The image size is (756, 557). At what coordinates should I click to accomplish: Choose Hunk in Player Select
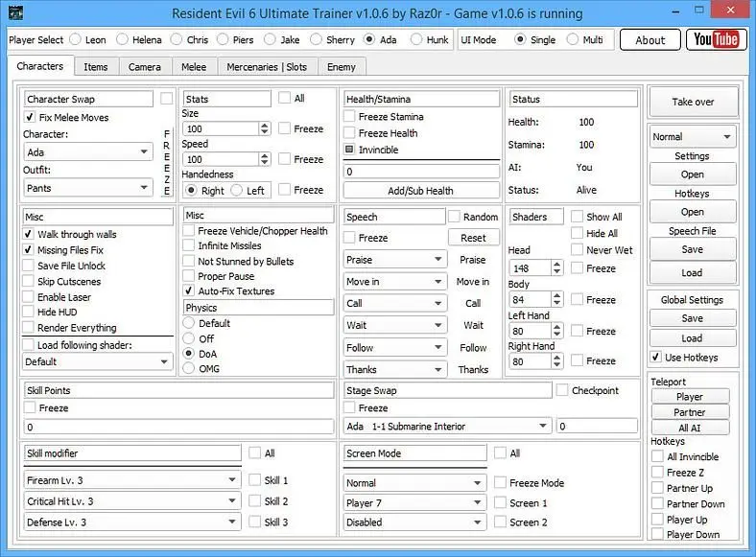tap(416, 39)
